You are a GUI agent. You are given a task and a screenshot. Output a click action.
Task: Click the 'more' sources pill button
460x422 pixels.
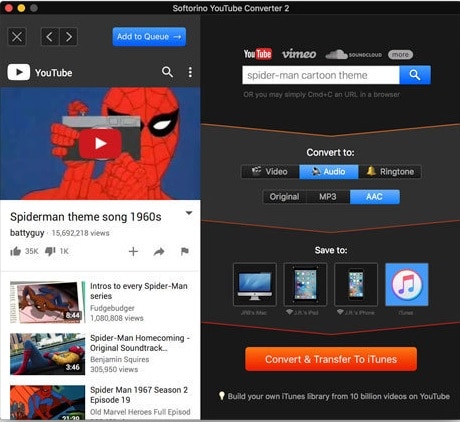coord(400,54)
